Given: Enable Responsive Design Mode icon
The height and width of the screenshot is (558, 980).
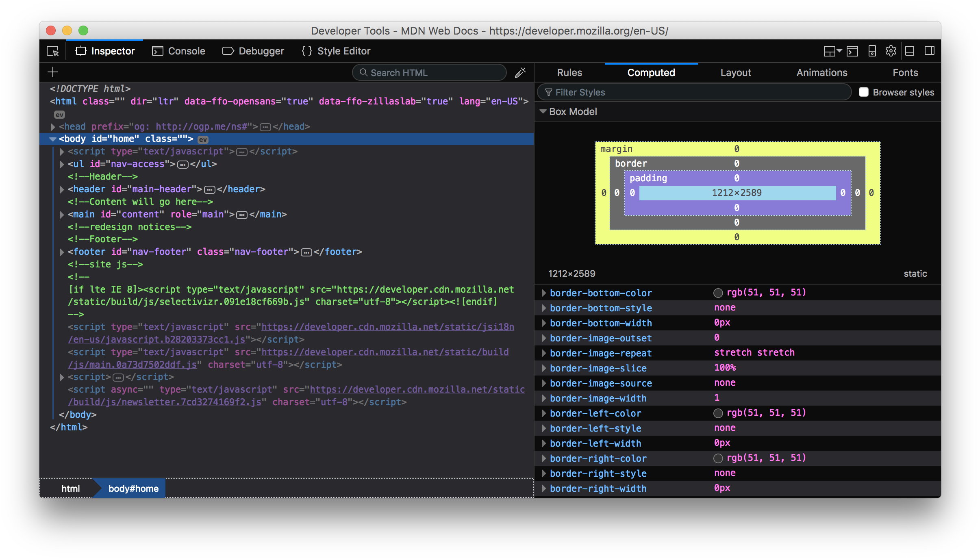Looking at the screenshot, I should pos(872,51).
